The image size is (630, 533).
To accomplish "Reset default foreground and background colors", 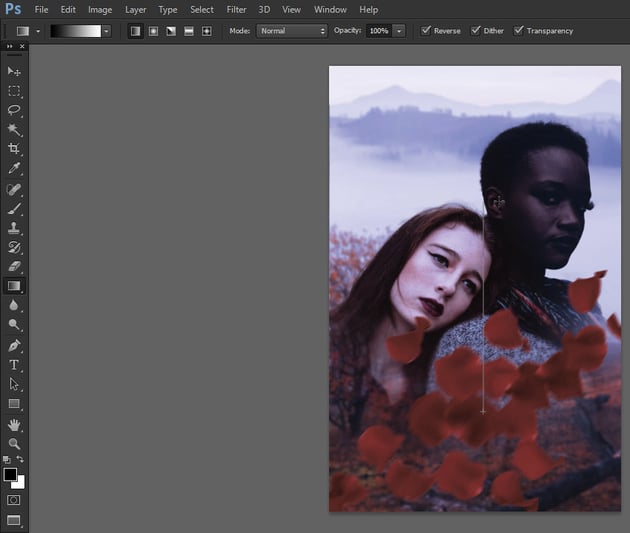I will (6, 459).
